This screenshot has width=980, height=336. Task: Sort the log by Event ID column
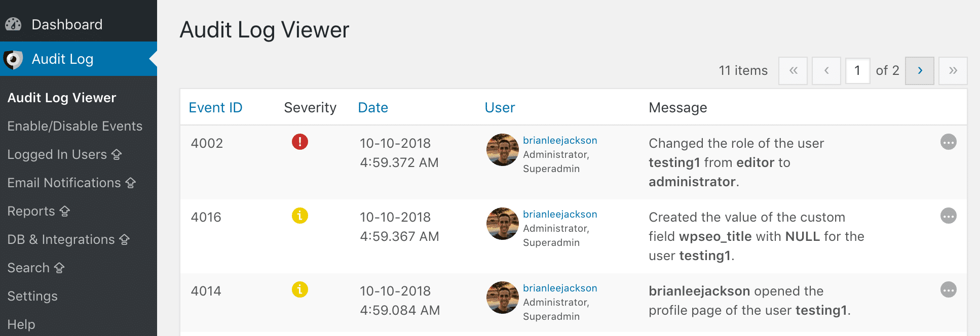click(215, 107)
